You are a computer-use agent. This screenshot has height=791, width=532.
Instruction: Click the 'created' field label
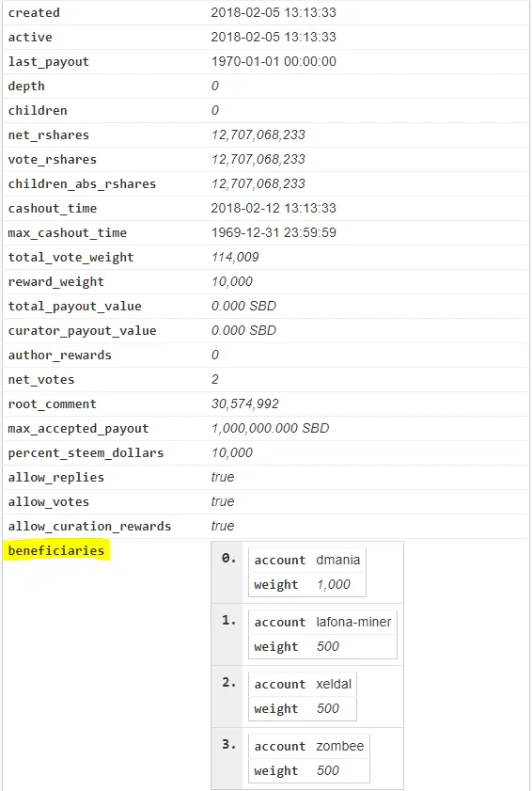34,12
